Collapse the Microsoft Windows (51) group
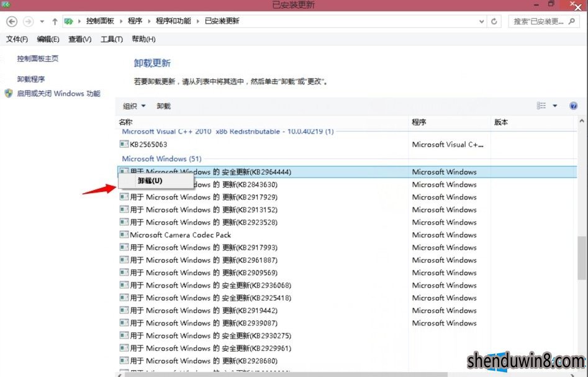 (x=161, y=158)
